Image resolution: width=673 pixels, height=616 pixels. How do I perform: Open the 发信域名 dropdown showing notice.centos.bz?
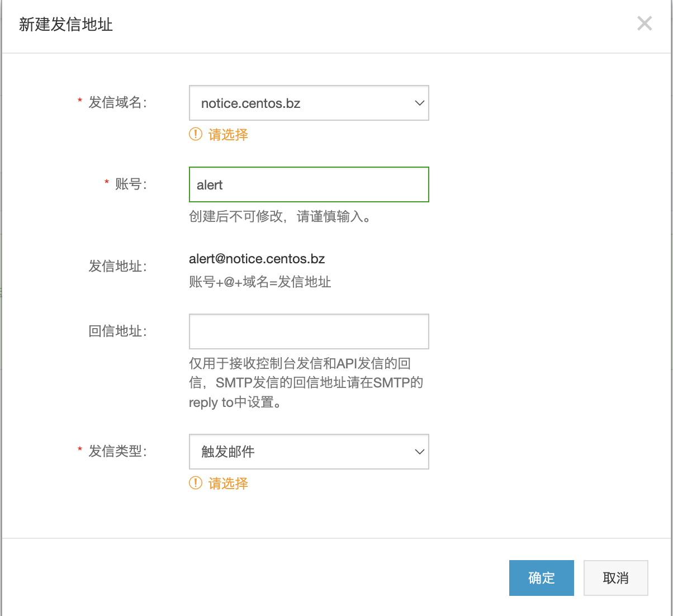302,103
